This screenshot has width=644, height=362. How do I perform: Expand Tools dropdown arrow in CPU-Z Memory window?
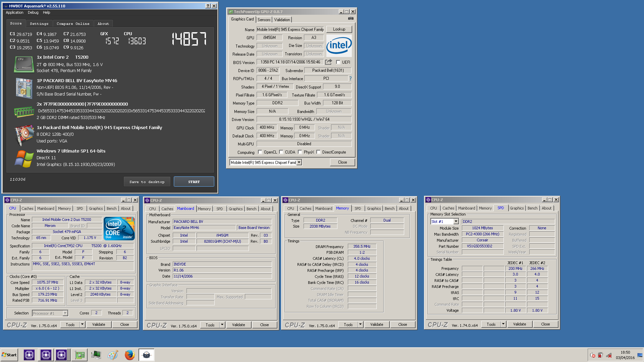click(x=360, y=324)
